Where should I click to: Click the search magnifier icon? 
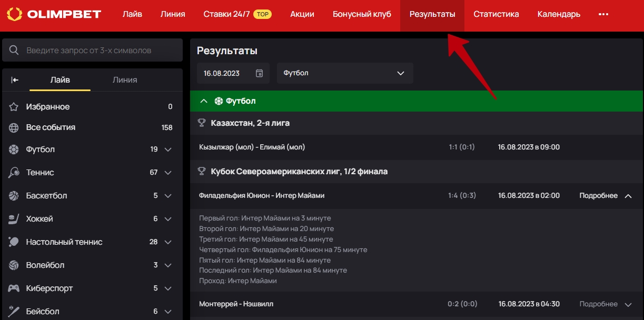tap(14, 51)
